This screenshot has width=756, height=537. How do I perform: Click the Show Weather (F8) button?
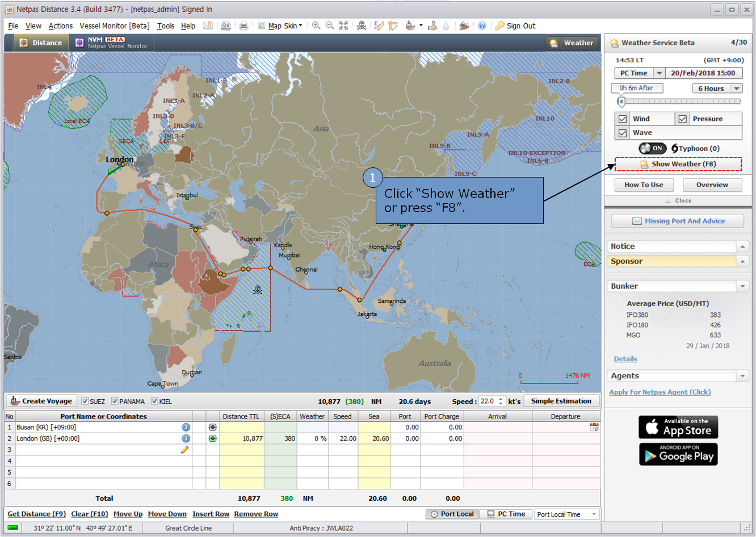point(678,164)
